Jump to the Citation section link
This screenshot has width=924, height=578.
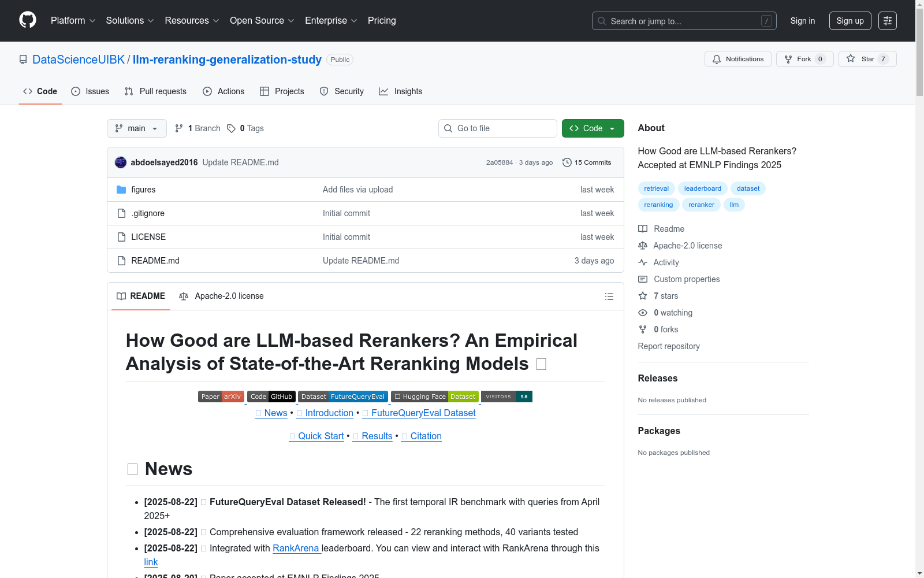coord(422,436)
